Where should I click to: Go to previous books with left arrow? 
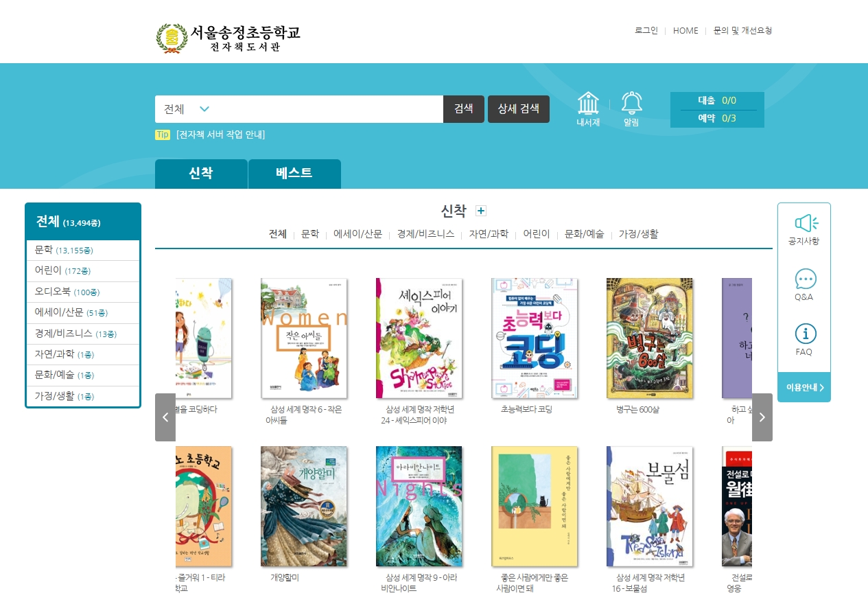coord(165,417)
